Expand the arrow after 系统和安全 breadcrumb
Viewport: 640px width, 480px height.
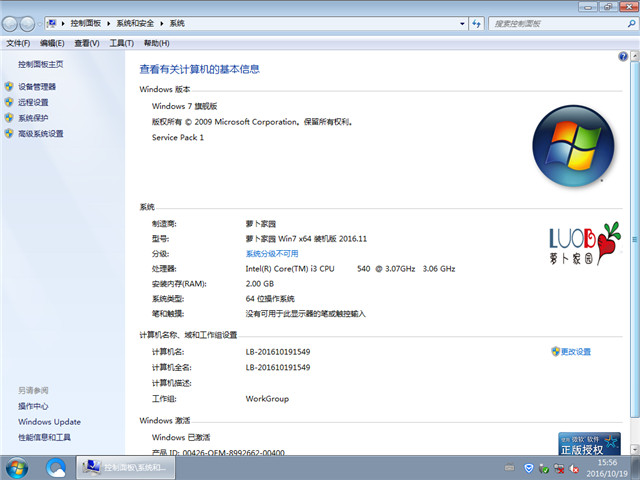point(162,24)
